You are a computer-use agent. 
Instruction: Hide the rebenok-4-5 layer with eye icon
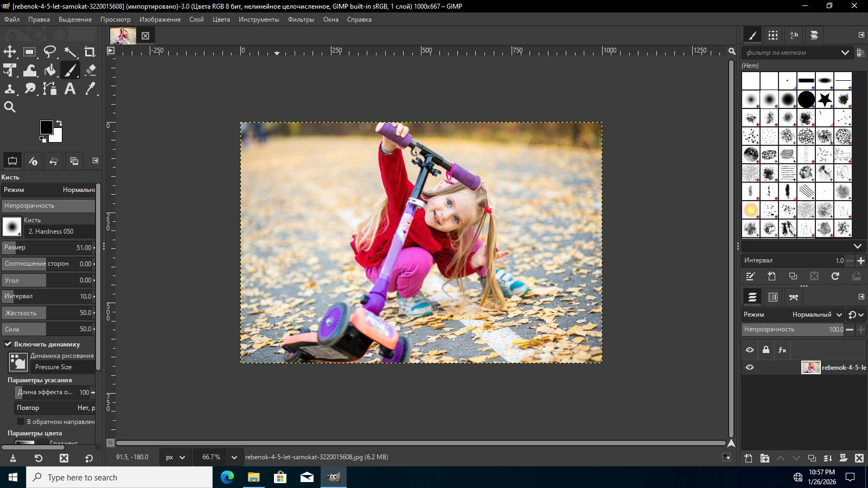pos(750,367)
